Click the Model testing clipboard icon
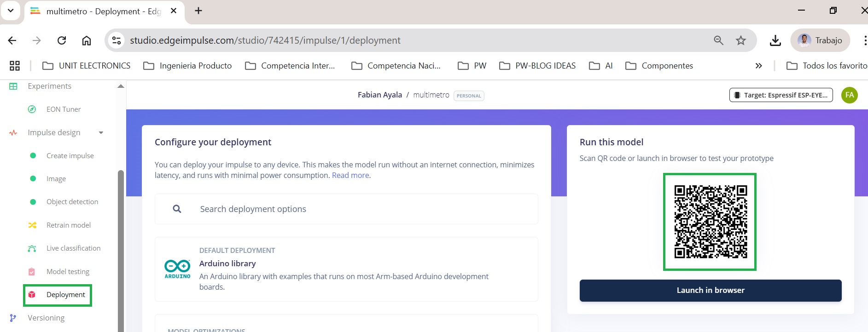 point(32,271)
